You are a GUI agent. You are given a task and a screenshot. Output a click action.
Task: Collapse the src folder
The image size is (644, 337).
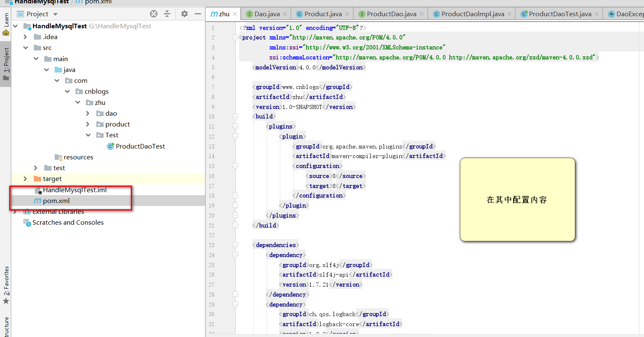click(x=25, y=47)
